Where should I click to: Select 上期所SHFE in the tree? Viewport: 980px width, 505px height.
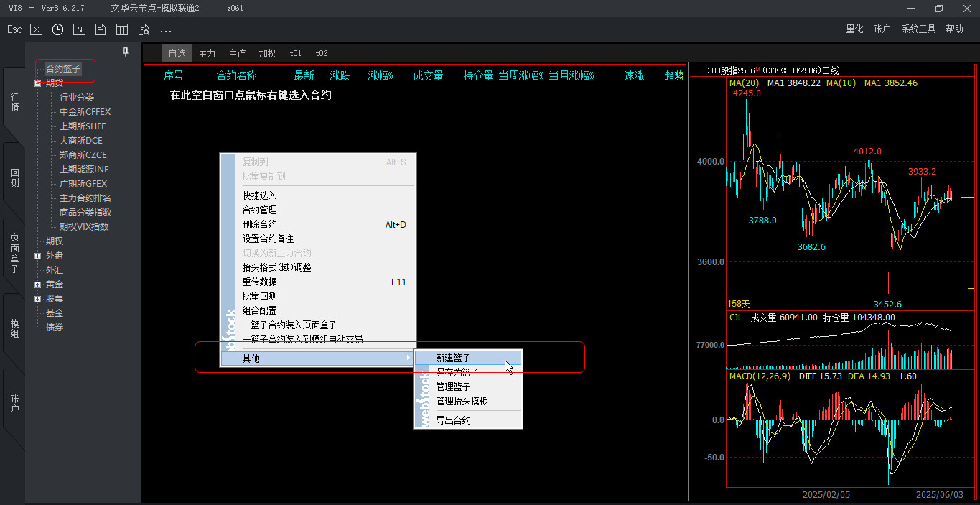tap(83, 126)
